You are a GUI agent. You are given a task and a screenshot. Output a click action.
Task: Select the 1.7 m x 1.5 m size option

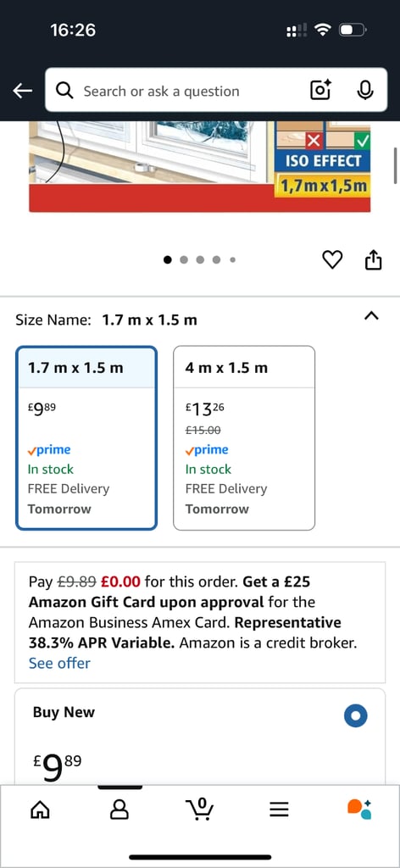click(86, 438)
